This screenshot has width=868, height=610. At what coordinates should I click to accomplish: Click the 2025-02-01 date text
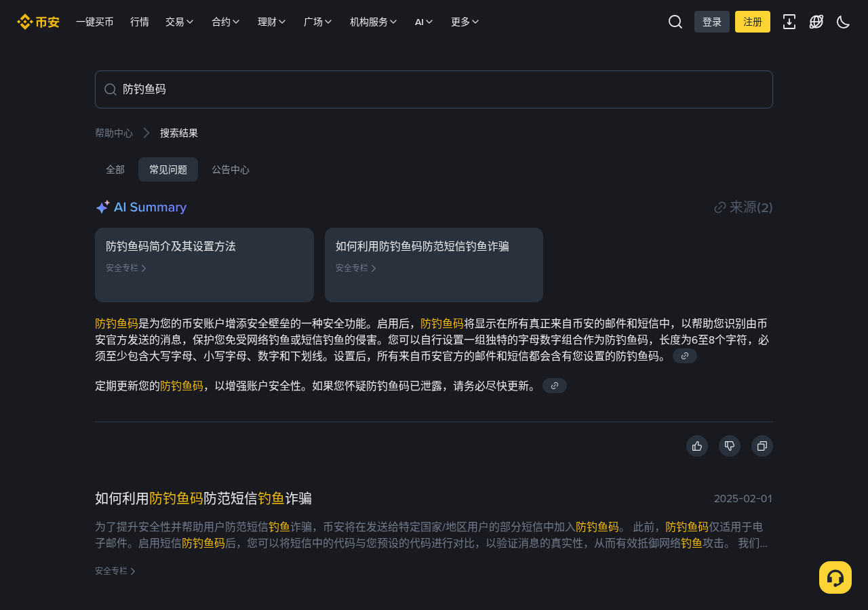[x=743, y=499]
